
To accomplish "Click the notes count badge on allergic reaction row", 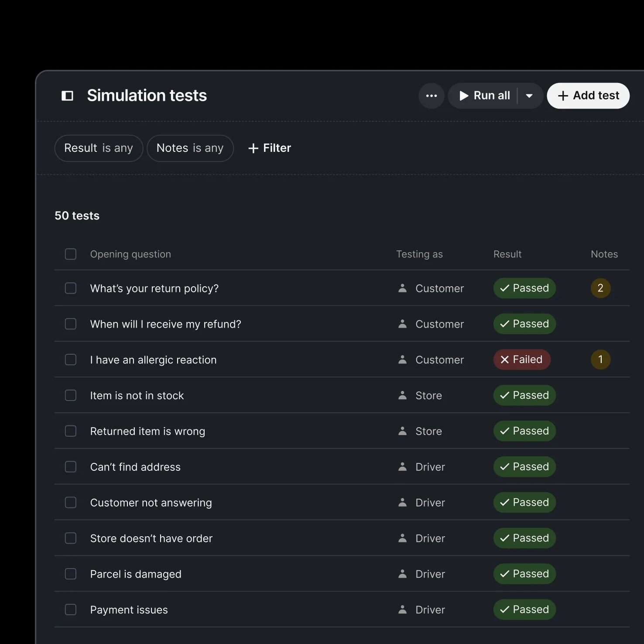I will point(601,360).
